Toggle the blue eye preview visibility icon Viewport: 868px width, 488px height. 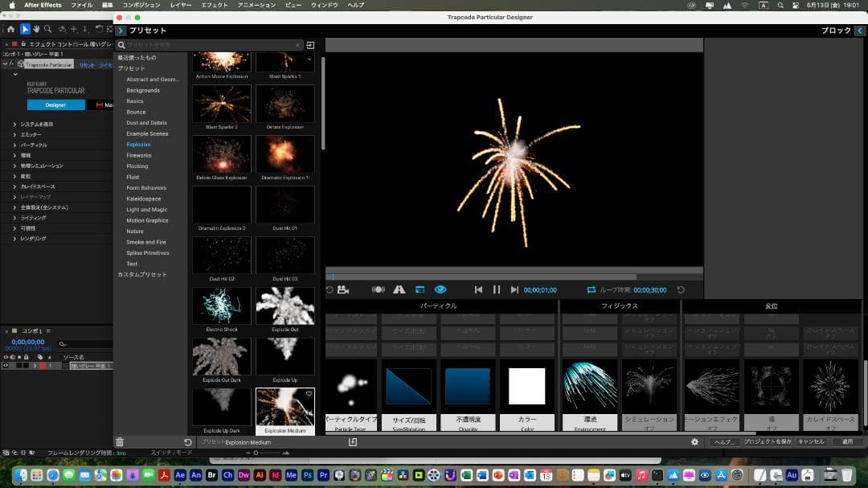tap(440, 289)
